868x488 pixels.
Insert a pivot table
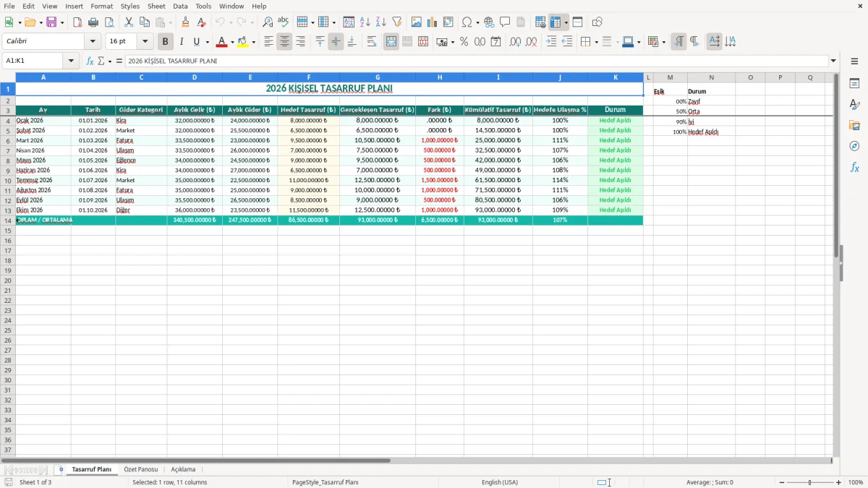(x=448, y=22)
